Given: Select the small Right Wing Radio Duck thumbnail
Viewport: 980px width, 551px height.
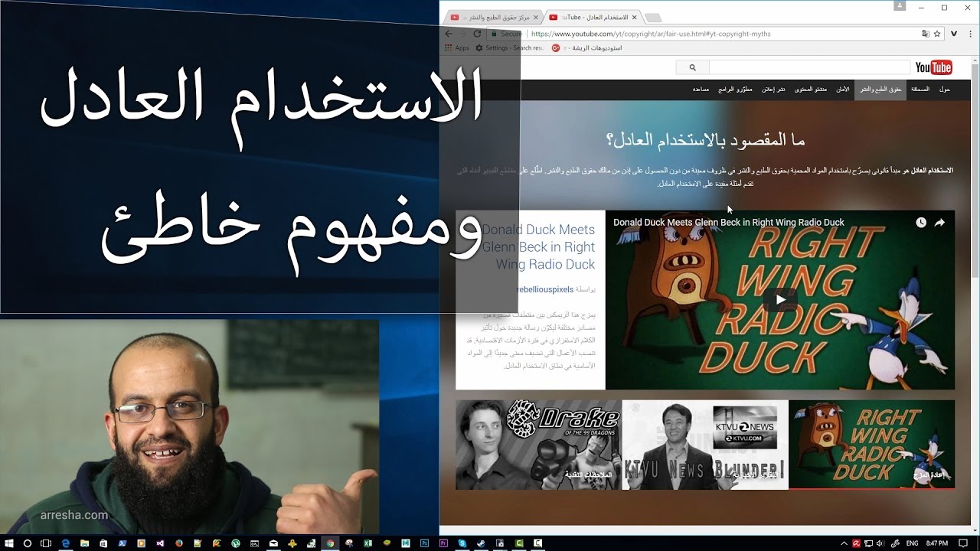Looking at the screenshot, I should point(872,445).
